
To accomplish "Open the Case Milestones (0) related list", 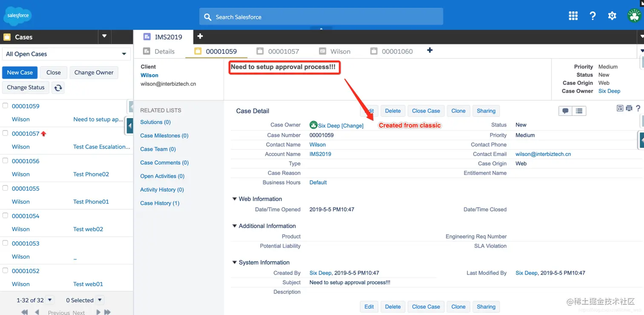I will point(164,136).
